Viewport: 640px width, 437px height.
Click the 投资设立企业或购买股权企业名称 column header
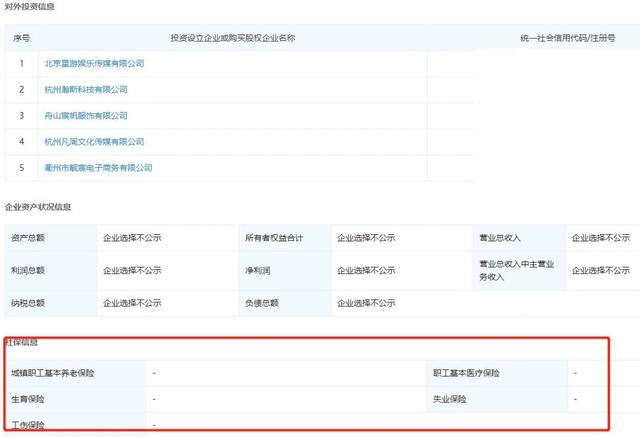(233, 38)
